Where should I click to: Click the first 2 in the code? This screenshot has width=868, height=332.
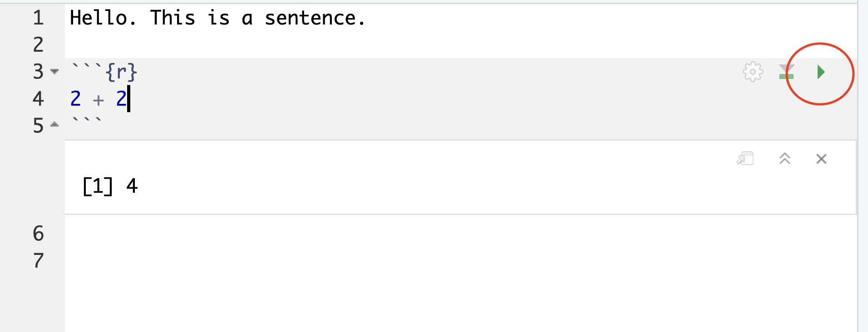75,98
